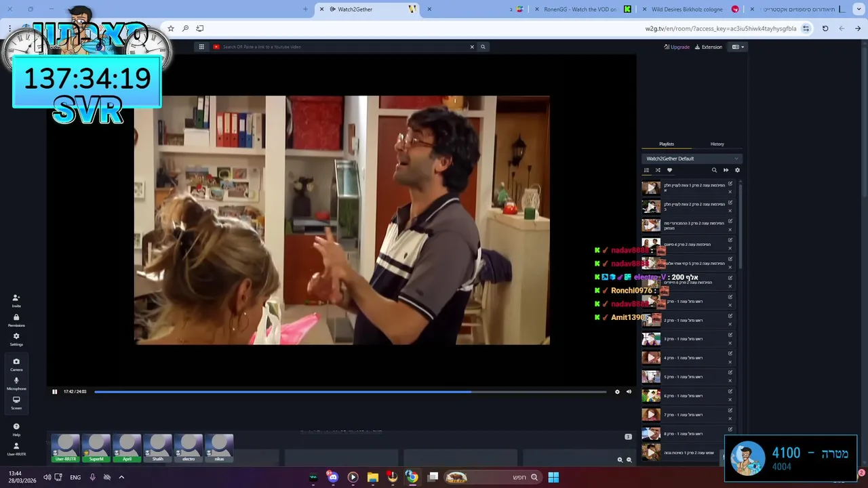Open room Settings gear in sidebar

(x=16, y=339)
